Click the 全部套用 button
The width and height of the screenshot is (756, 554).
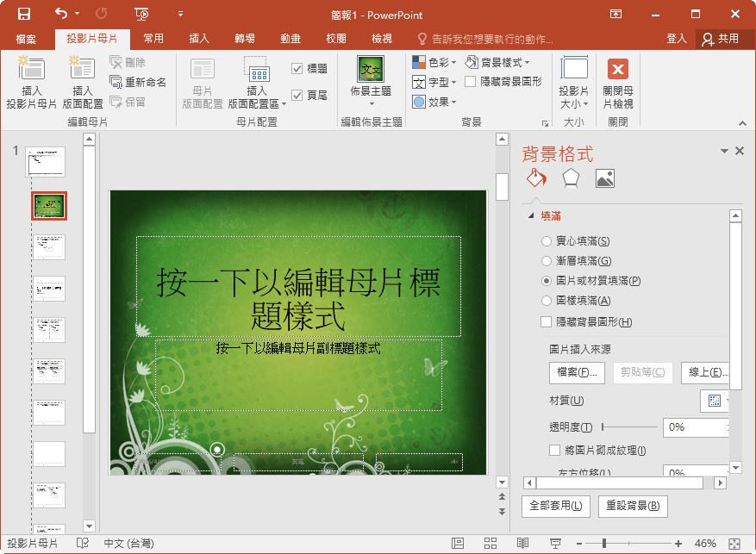click(x=556, y=507)
